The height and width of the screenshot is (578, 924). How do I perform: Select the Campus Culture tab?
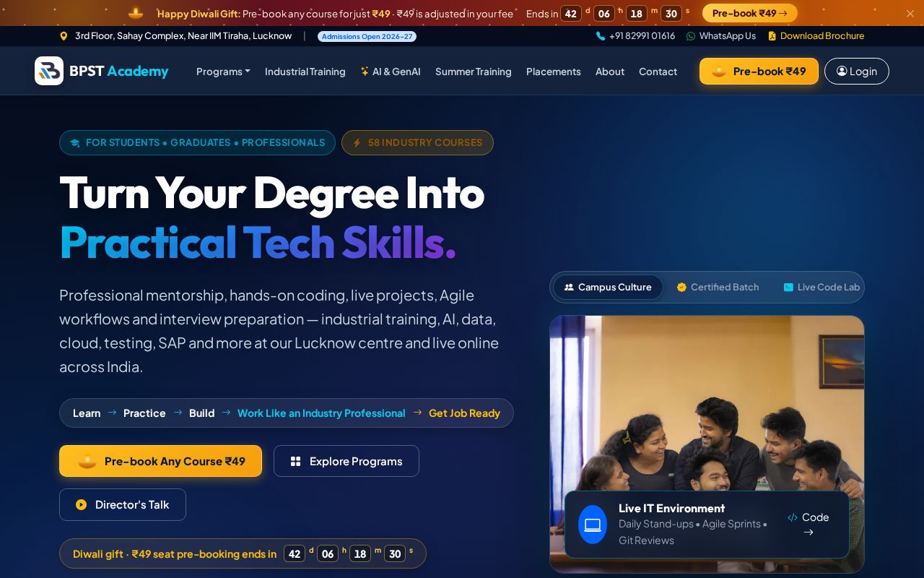pyautogui.click(x=608, y=287)
